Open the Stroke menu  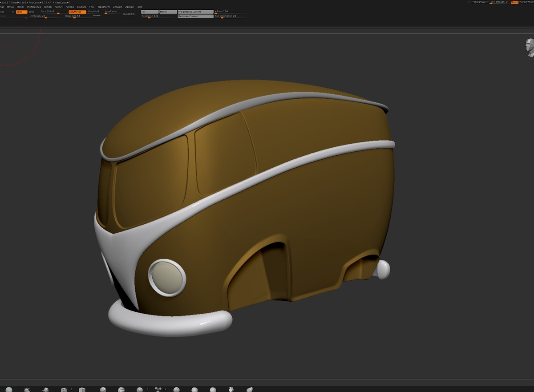pyautogui.click(x=70, y=7)
